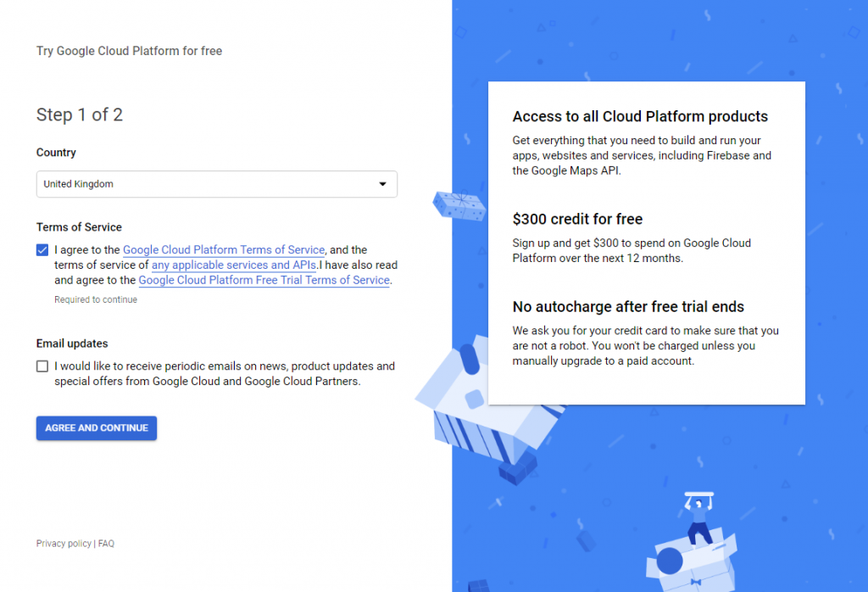868x592 pixels.
Task: Click the 'Email updates' section label
Action: point(72,343)
